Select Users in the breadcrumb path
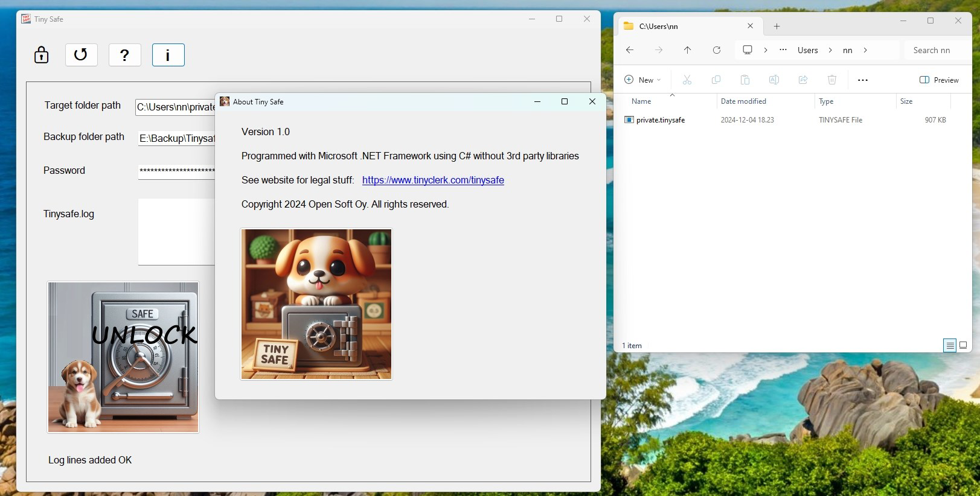980x496 pixels. (x=807, y=50)
